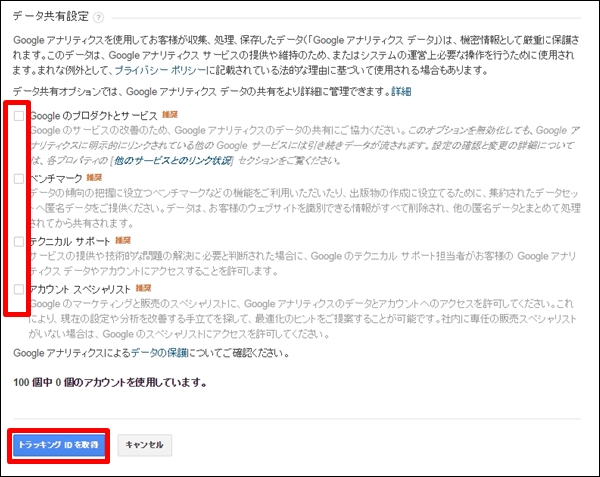Screen dimensions: 600x477
Task: Click the 推奨 badge beside アカウント スペシャリスト
Action: pos(143,288)
